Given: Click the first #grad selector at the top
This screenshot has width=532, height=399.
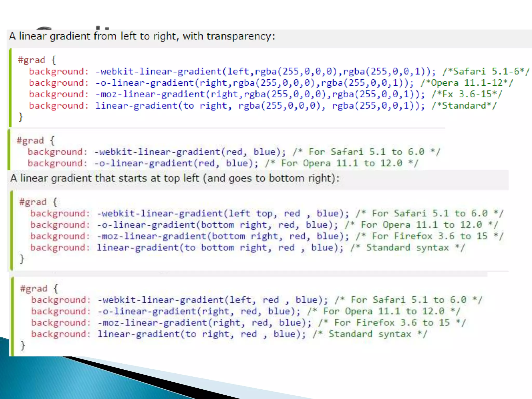Looking at the screenshot, I should [31, 60].
